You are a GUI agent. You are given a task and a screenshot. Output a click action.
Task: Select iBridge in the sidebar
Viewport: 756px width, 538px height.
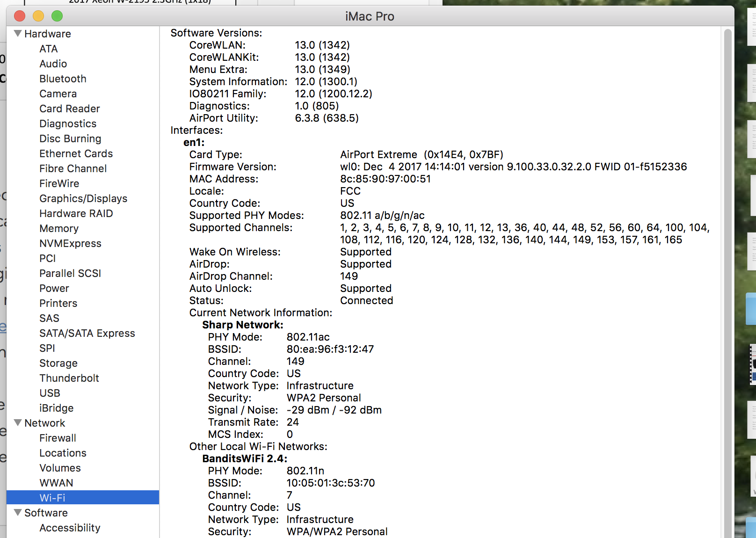click(x=57, y=408)
